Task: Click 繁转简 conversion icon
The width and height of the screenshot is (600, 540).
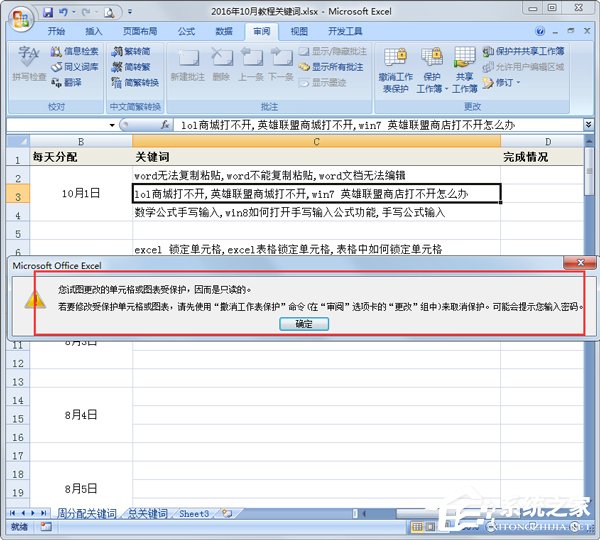Action: click(130, 51)
